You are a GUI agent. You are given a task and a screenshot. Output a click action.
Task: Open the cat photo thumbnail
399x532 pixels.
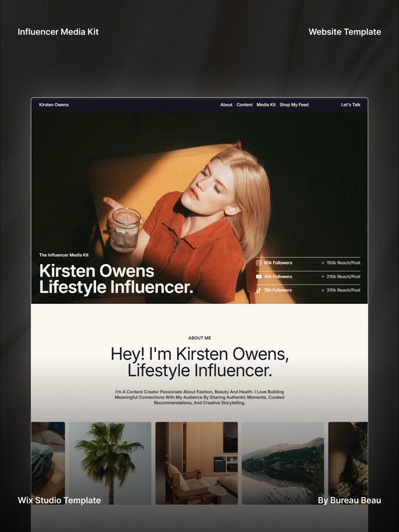[348, 463]
